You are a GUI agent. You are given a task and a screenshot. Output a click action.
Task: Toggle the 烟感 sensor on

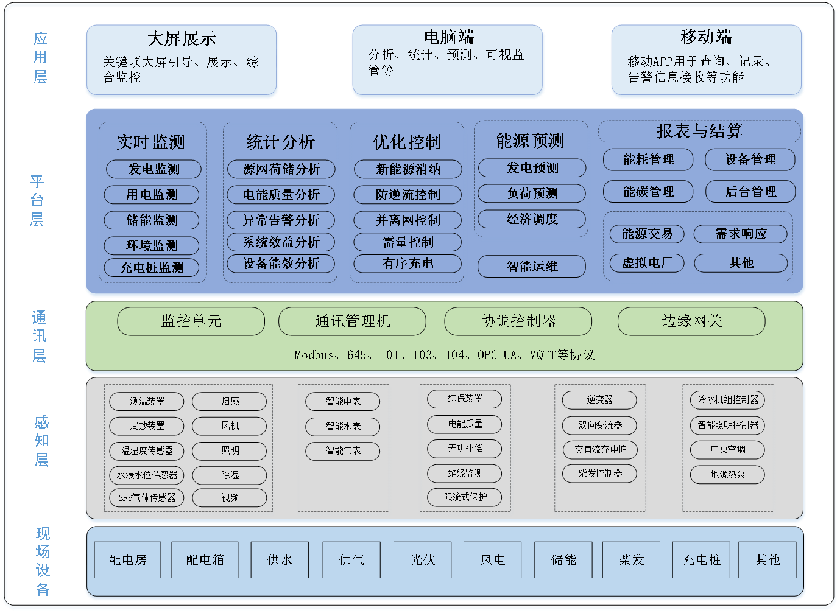[230, 401]
